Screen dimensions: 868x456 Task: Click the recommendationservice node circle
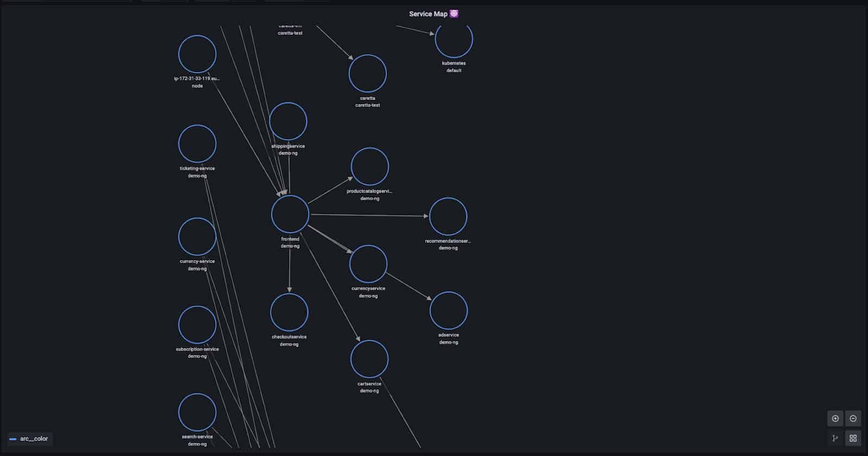[448, 216]
